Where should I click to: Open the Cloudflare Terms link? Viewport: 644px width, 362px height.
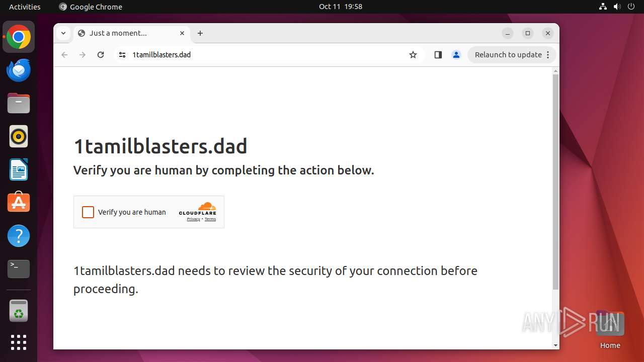click(x=210, y=219)
